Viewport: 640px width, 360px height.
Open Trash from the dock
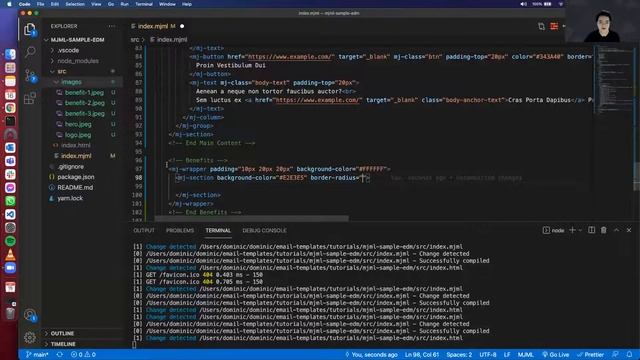[10, 313]
